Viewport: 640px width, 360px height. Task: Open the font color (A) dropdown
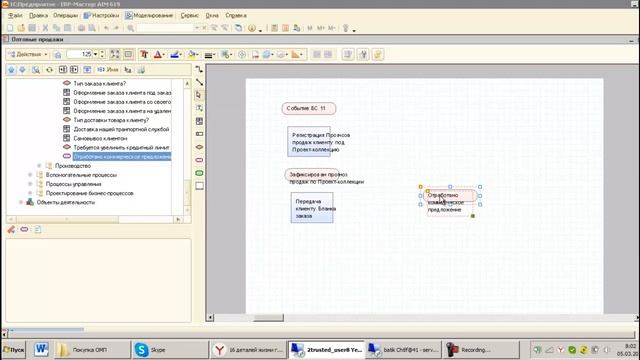click(159, 54)
